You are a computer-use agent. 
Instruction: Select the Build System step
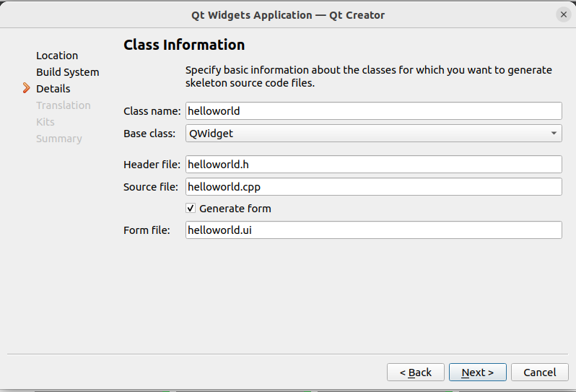click(x=68, y=72)
